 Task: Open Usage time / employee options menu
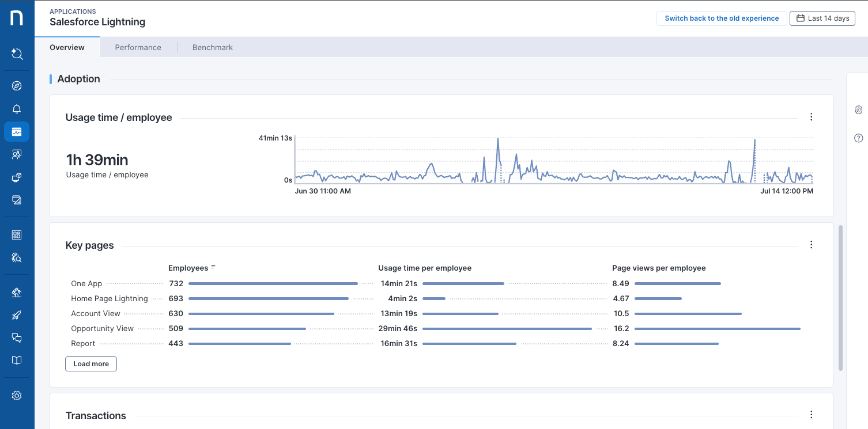811,117
